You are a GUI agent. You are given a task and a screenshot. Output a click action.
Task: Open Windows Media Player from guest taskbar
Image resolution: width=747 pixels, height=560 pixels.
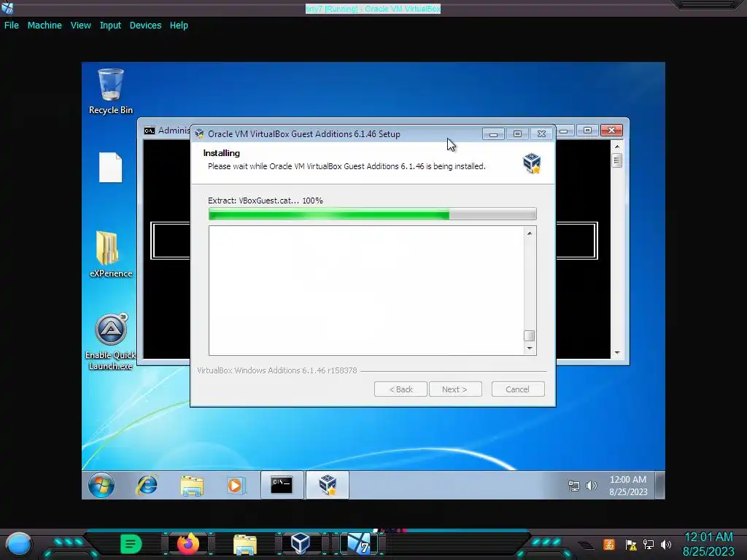point(236,485)
